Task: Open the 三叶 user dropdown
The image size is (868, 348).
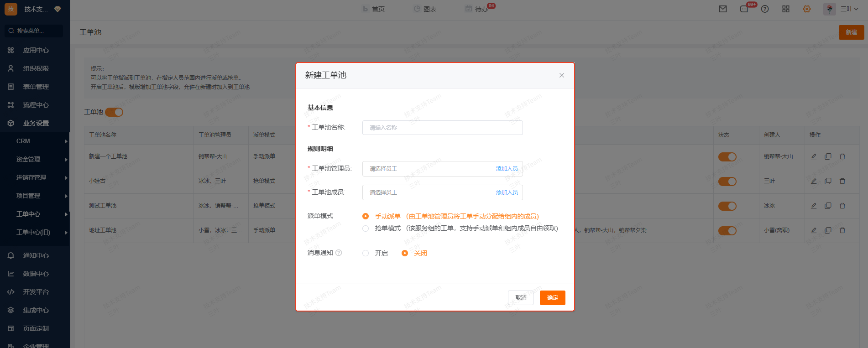Action: coord(848,9)
